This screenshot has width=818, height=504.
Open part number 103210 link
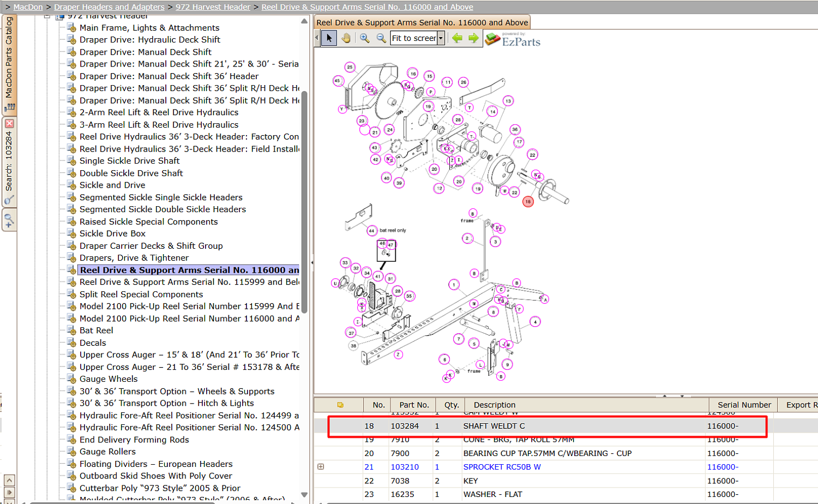point(405,467)
